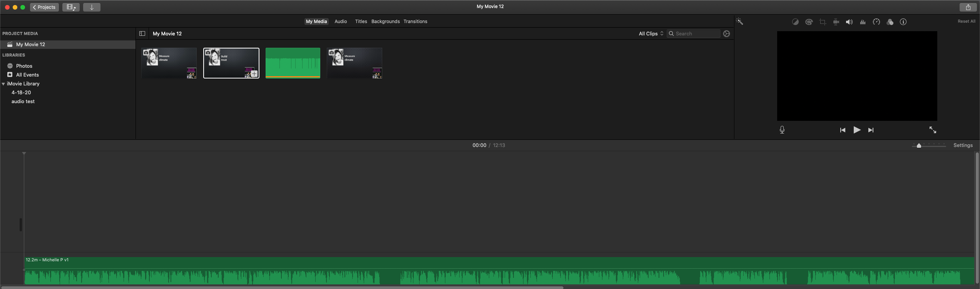This screenshot has height=289, width=980.
Task: Open the All Clips filter dropdown
Action: click(x=651, y=33)
